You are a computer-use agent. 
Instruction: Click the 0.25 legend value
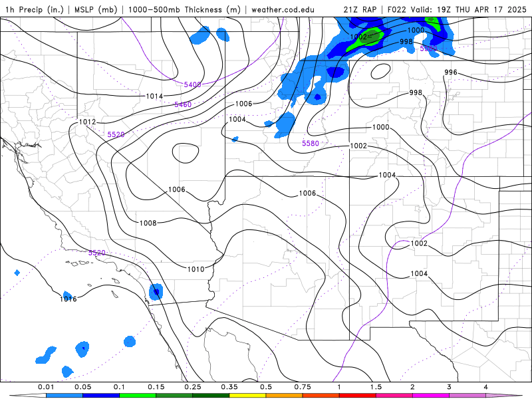tap(193, 387)
